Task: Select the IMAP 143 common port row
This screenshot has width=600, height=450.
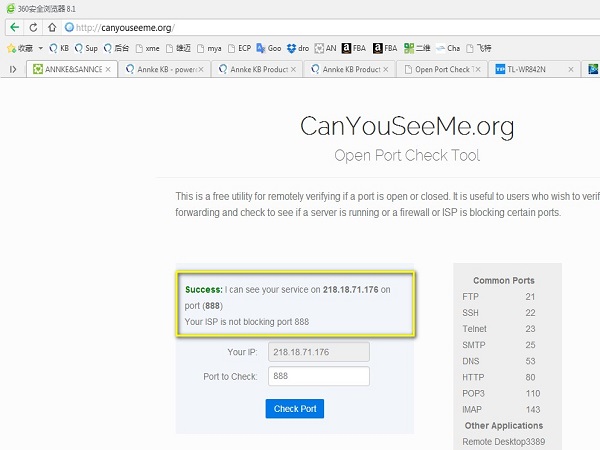Action: 501,409
